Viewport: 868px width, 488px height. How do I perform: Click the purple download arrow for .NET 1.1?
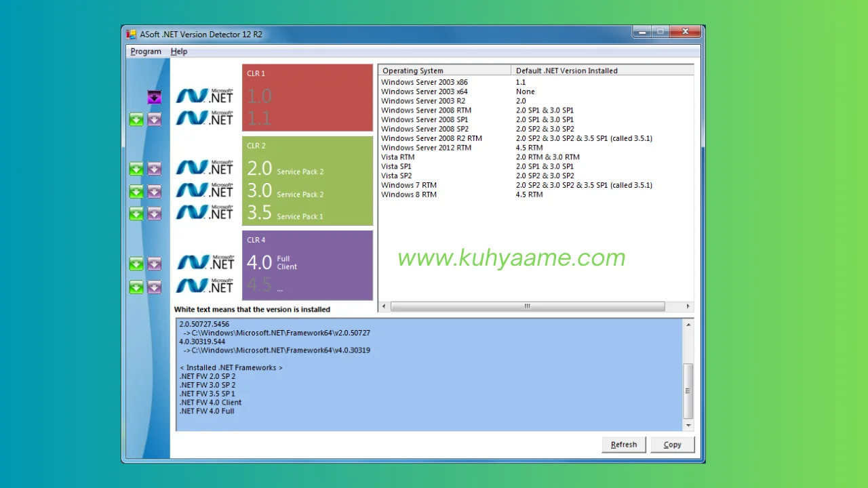155,120
